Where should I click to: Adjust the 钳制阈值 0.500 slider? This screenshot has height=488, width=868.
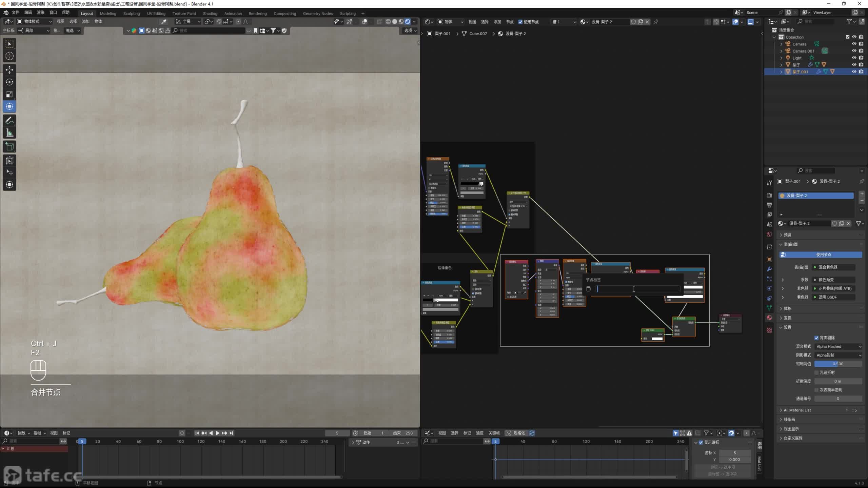[x=838, y=364]
